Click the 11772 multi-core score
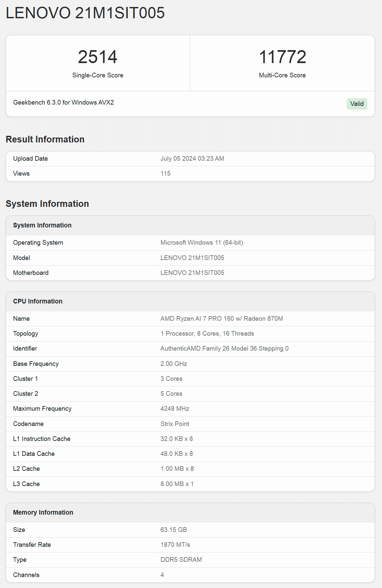The width and height of the screenshot is (382, 588). (282, 57)
